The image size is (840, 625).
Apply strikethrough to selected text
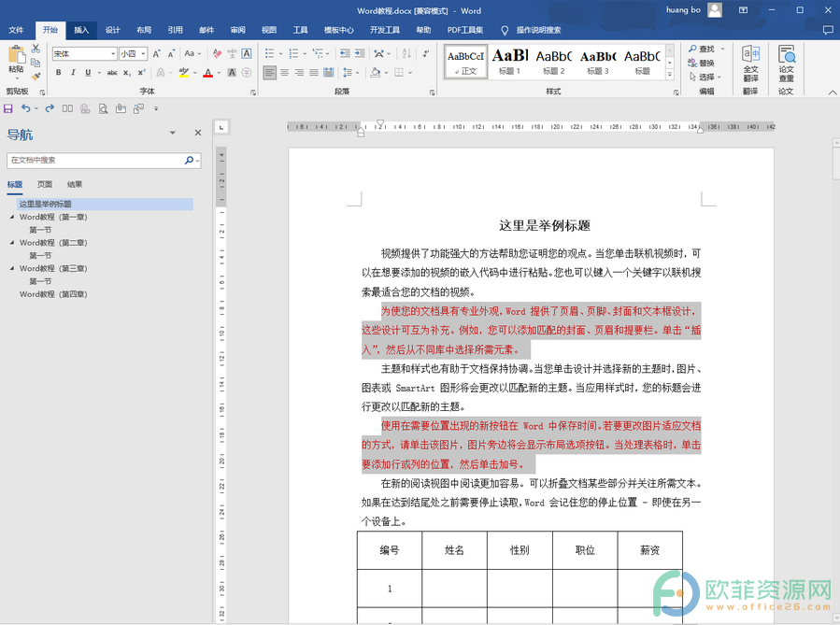coord(112,72)
